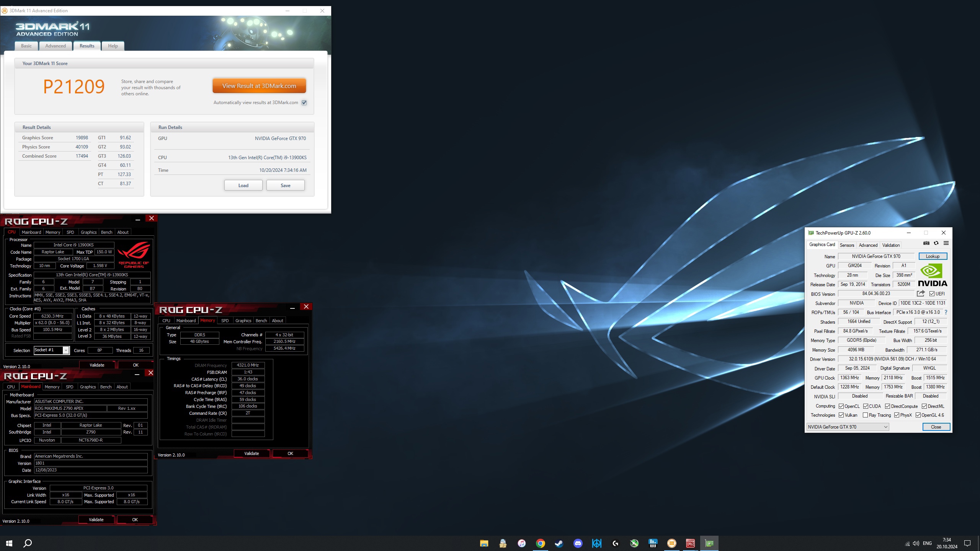This screenshot has width=980, height=551.
Task: Click the orange 3DMark 11 taskbar icon
Action: pyautogui.click(x=671, y=543)
